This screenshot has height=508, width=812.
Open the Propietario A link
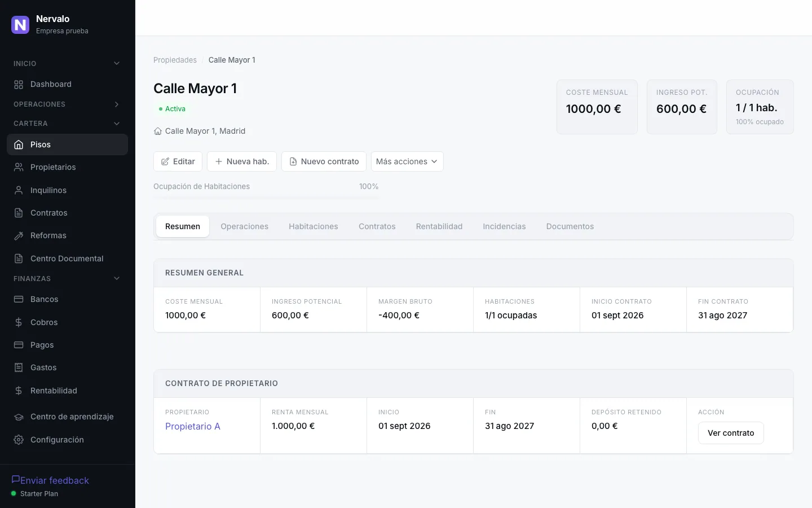click(x=193, y=426)
